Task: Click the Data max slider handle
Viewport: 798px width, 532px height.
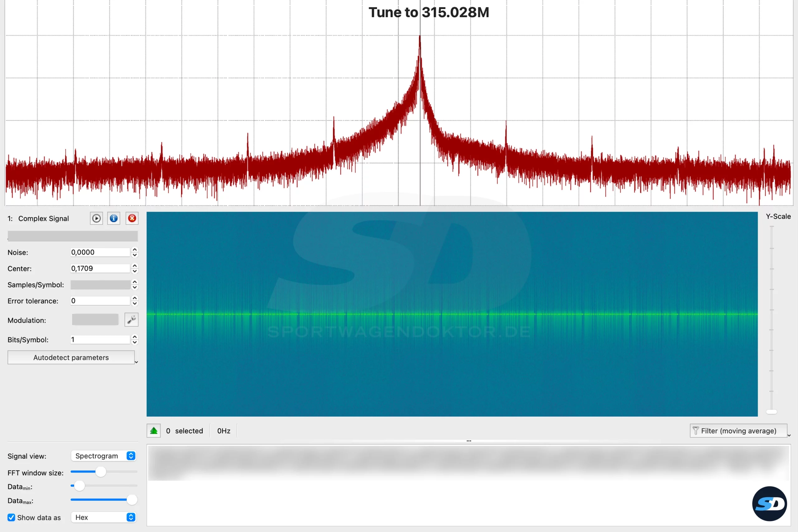Action: pos(132,499)
